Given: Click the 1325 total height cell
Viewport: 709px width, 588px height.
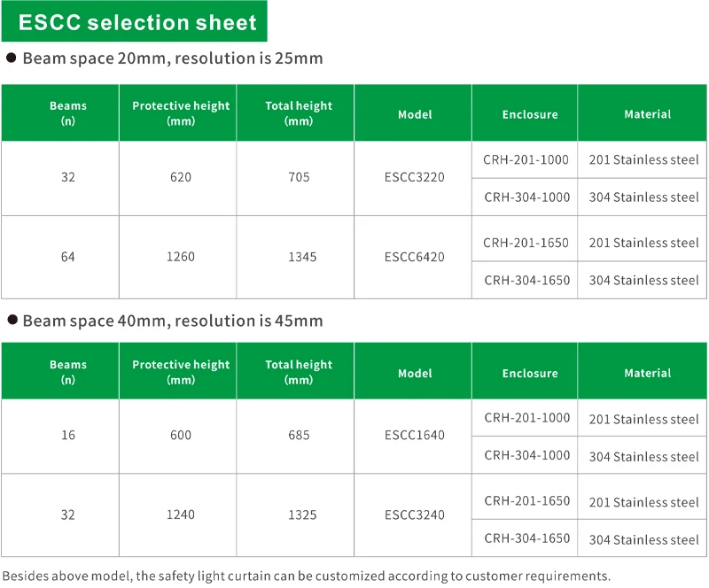Looking at the screenshot, I should coord(299,514).
